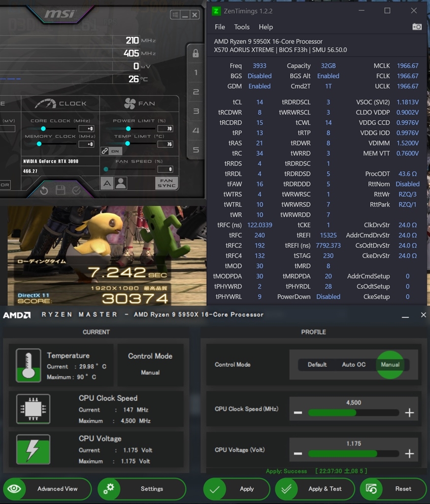Image resolution: width=430 pixels, height=504 pixels.
Task: Increase CPU Clock Speed with plus button
Action: point(409,413)
